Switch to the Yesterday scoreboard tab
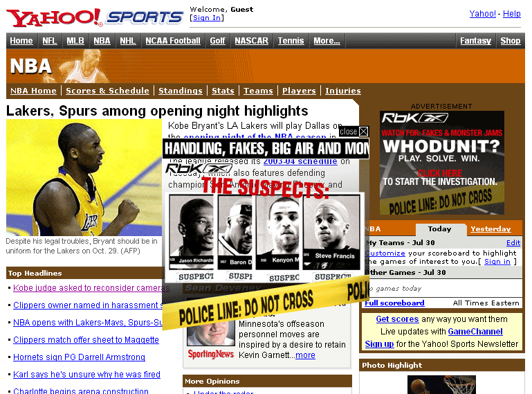 (490, 229)
